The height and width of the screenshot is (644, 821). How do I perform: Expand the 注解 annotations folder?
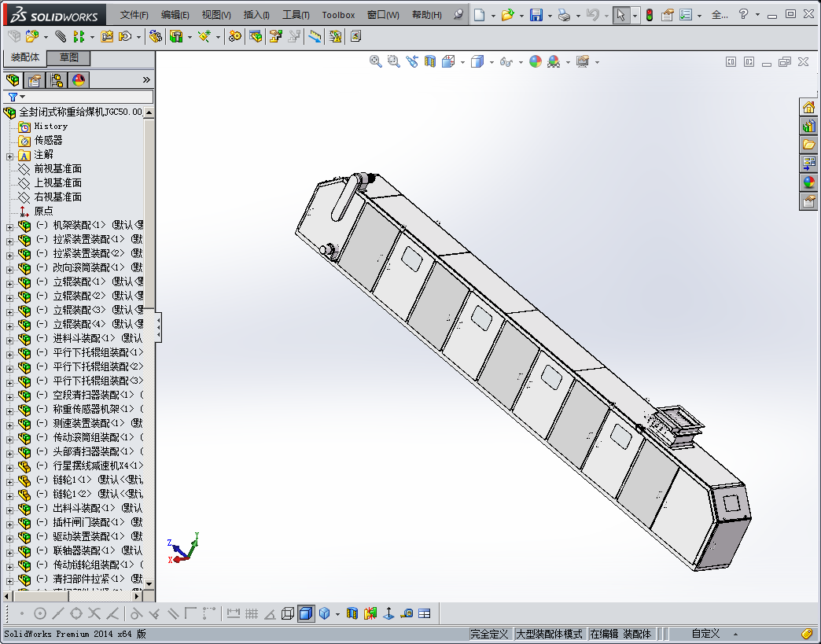coord(9,156)
